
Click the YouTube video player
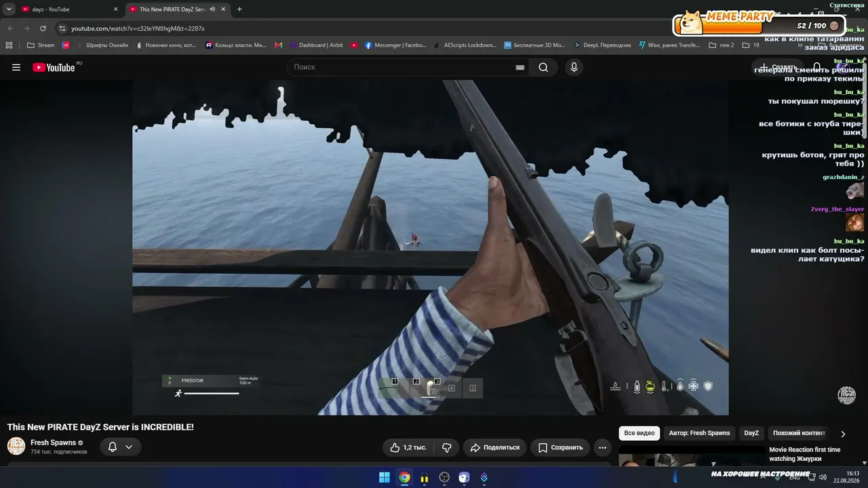click(431, 247)
